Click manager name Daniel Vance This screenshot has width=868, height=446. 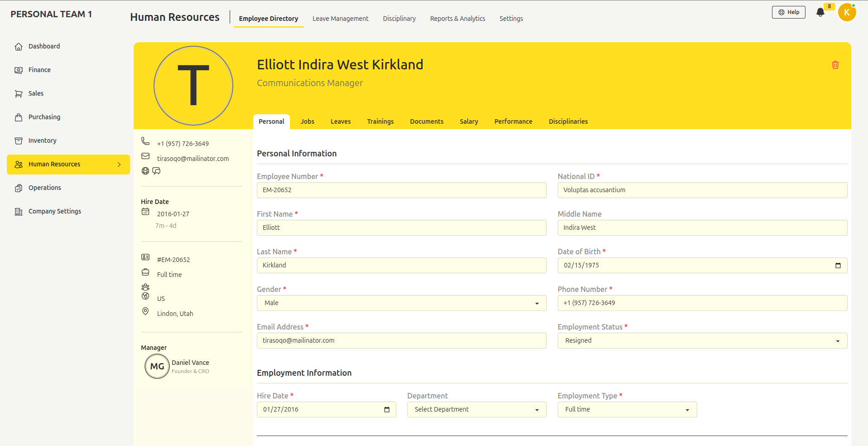pos(190,363)
